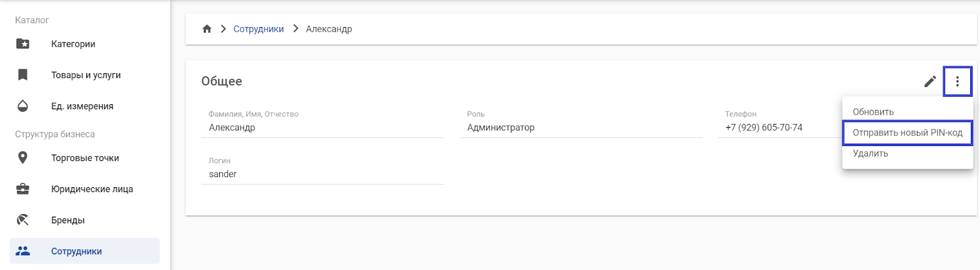Click the Сотрудники people icon
980x270 pixels.
(23, 251)
